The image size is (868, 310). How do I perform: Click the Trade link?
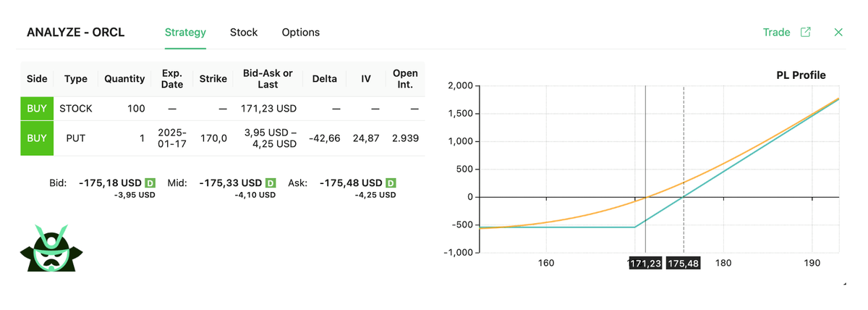pyautogui.click(x=776, y=33)
